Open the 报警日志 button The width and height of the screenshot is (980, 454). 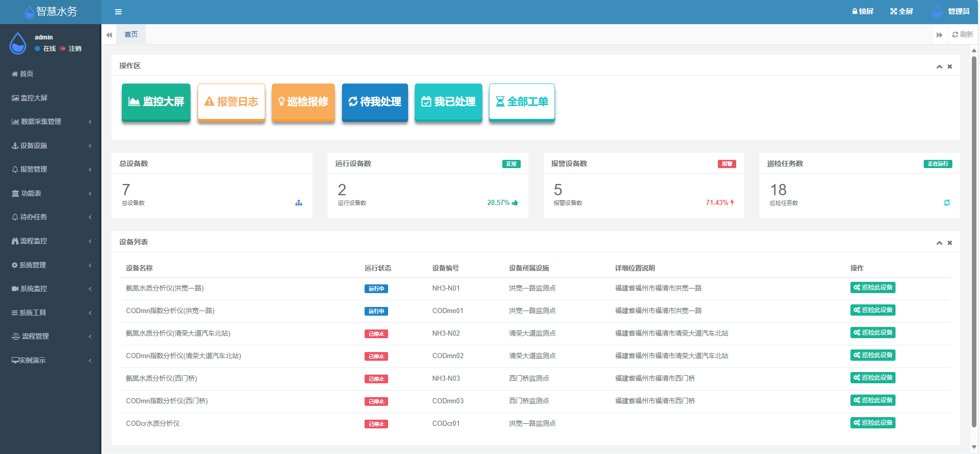(231, 102)
